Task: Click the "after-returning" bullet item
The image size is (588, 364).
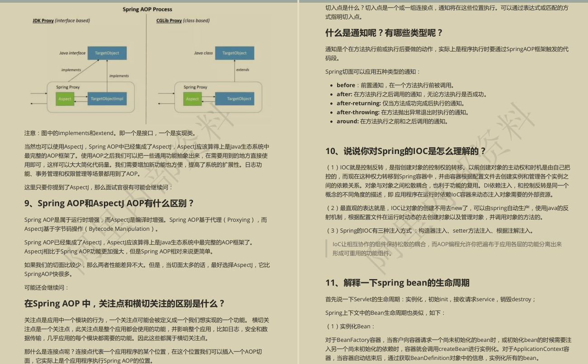Action: point(401,103)
